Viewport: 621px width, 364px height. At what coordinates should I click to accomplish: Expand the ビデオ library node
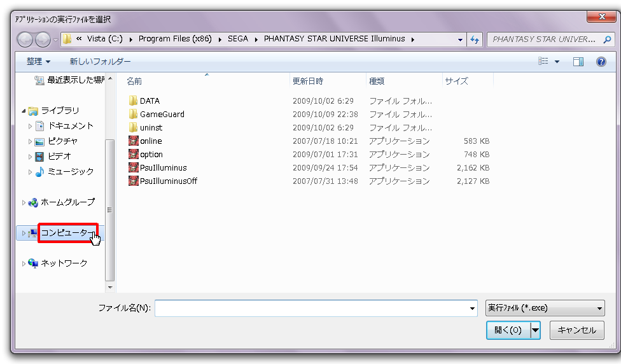pyautogui.click(x=30, y=157)
